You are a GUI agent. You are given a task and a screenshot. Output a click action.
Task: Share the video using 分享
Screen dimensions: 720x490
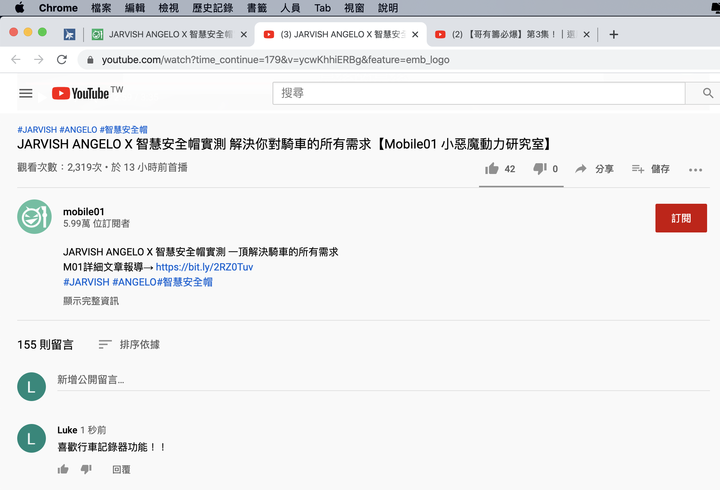[x=594, y=169]
